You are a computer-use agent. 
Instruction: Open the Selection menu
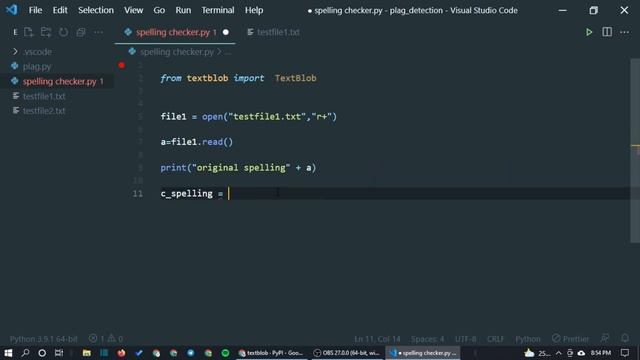point(96,10)
